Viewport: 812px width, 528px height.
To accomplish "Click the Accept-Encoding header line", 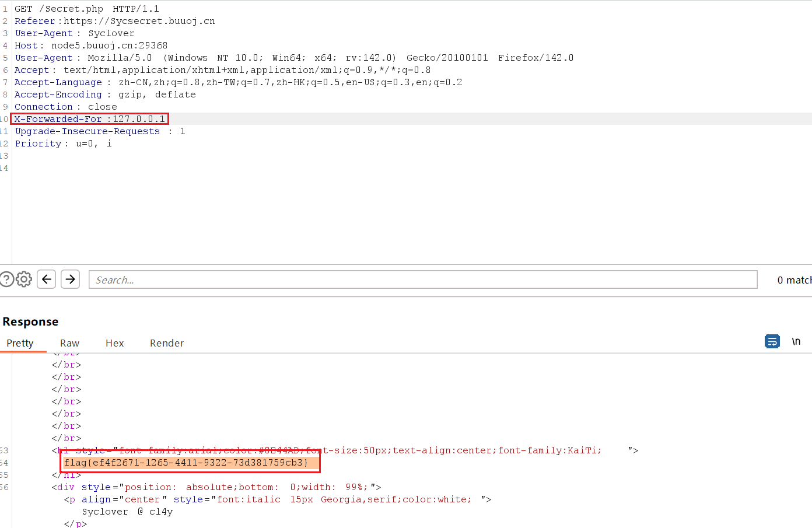I will (105, 95).
